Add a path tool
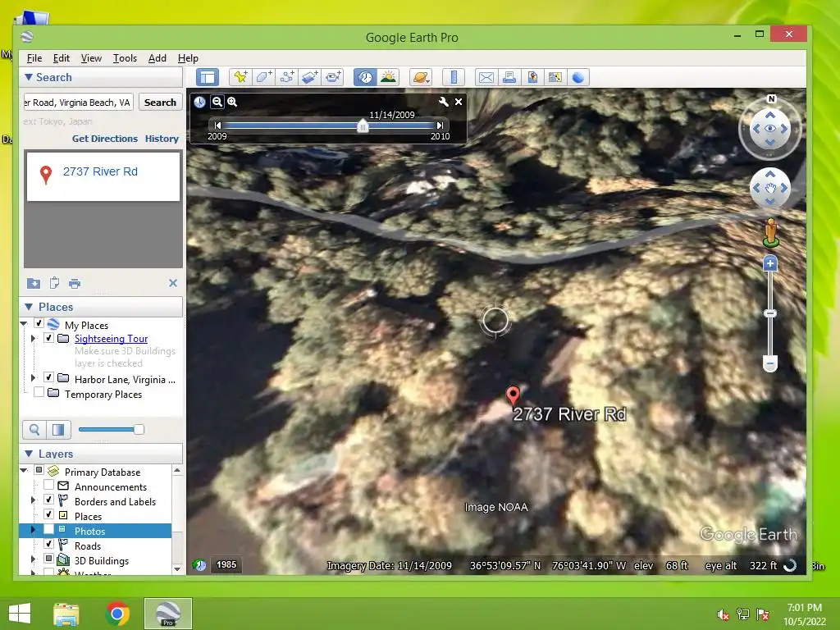Viewport: 840px width, 630px height. click(x=286, y=77)
